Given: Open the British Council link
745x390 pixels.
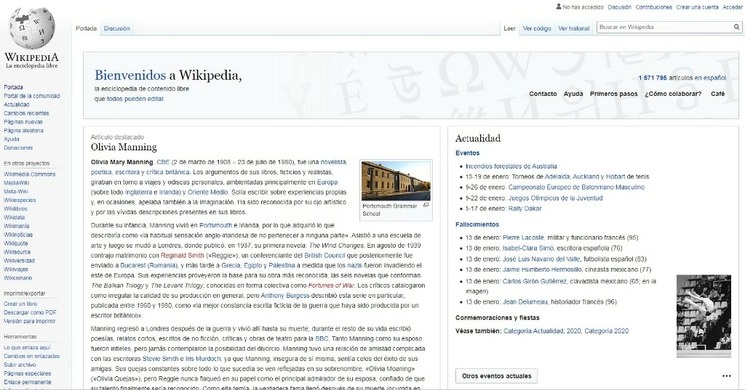Looking at the screenshot, I should 325,256.
